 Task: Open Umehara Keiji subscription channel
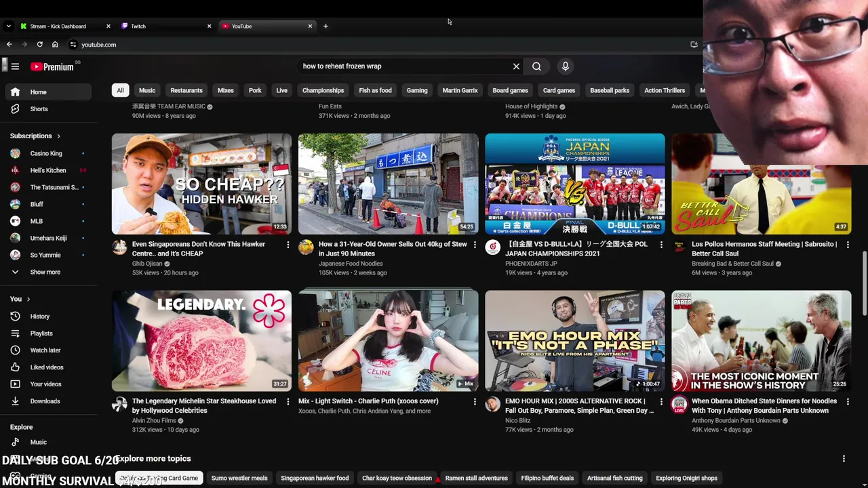pyautogui.click(x=49, y=239)
